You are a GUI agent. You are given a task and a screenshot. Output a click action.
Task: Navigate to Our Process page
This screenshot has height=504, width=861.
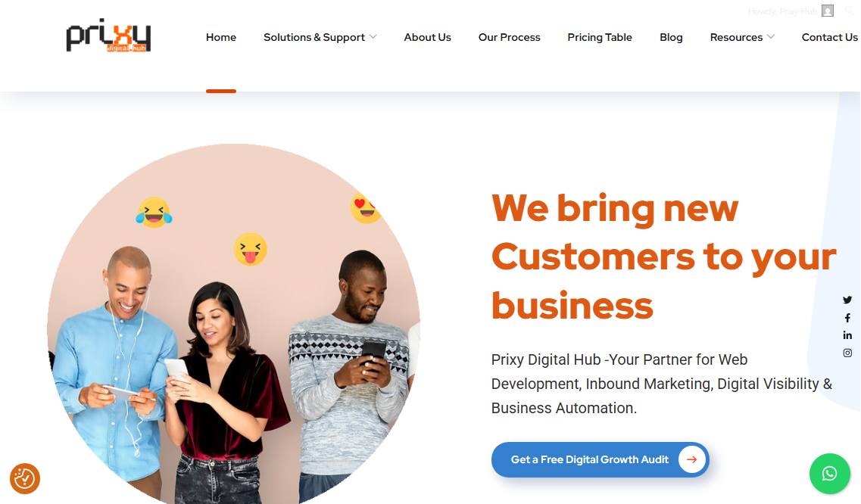coord(509,37)
